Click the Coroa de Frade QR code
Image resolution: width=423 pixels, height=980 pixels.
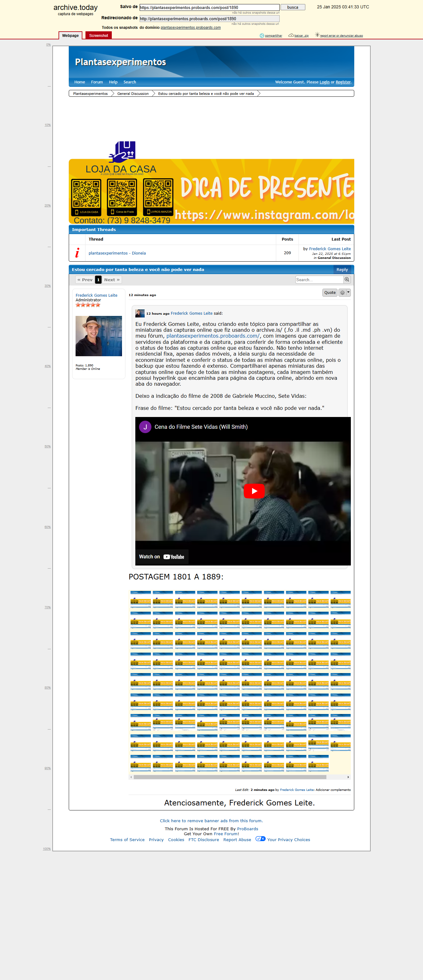click(122, 197)
